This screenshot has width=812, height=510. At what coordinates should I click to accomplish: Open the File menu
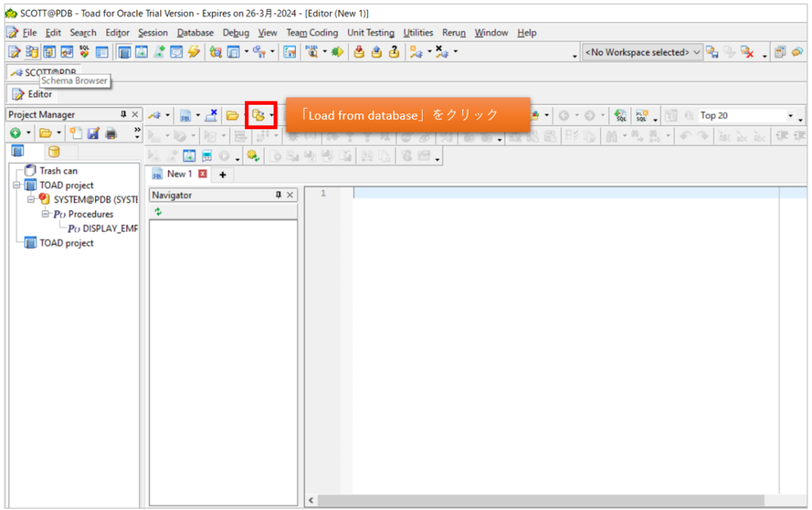(x=29, y=33)
